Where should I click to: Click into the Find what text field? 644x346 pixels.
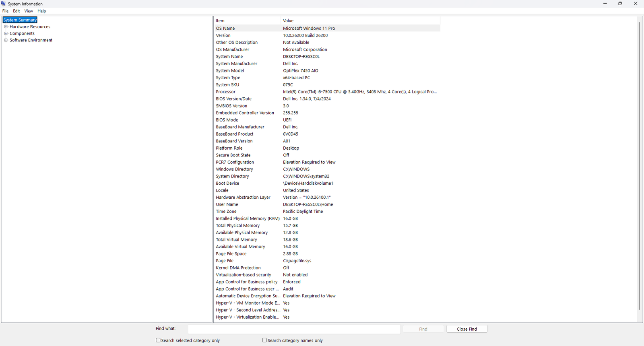click(x=294, y=329)
